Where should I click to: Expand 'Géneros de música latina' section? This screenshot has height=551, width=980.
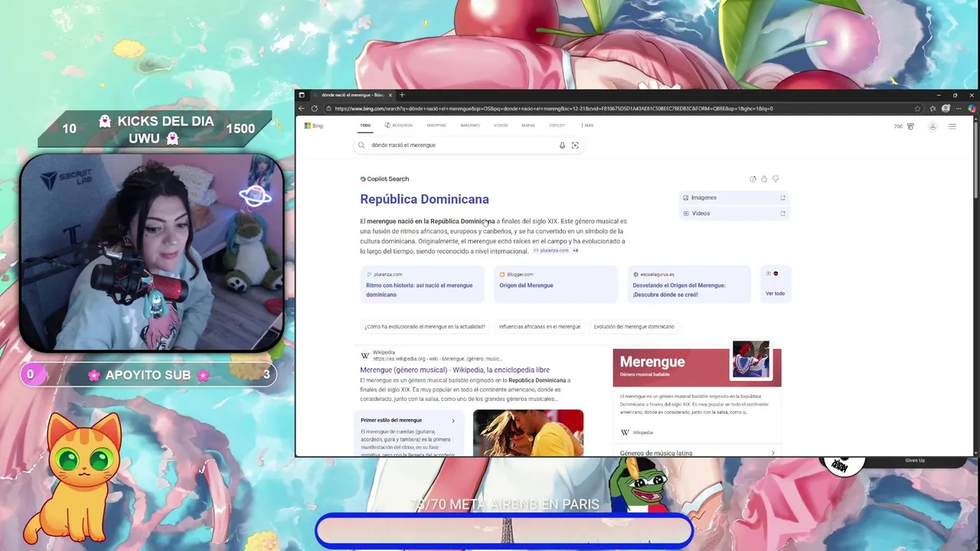pyautogui.click(x=697, y=453)
